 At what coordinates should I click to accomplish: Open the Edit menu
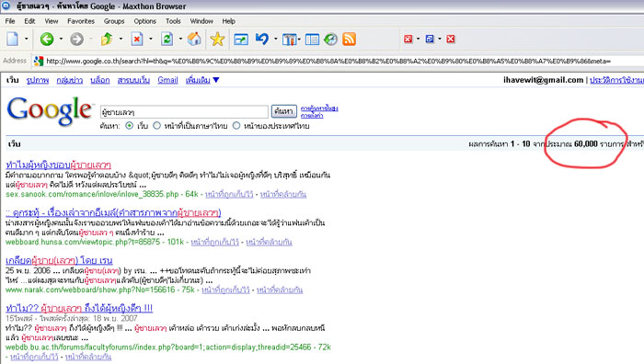(x=29, y=21)
